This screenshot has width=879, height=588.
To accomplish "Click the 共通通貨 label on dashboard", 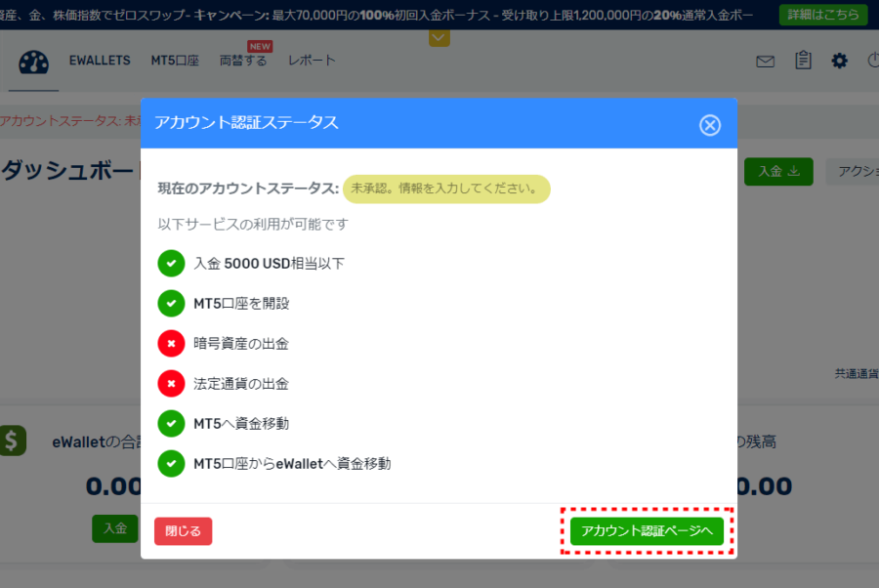I will pyautogui.click(x=857, y=374).
